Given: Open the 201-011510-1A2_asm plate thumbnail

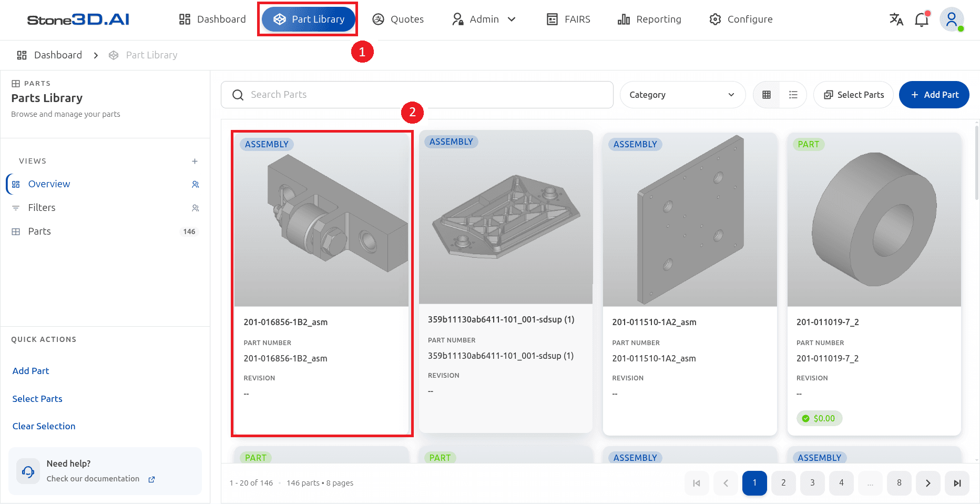Looking at the screenshot, I should pyautogui.click(x=690, y=219).
